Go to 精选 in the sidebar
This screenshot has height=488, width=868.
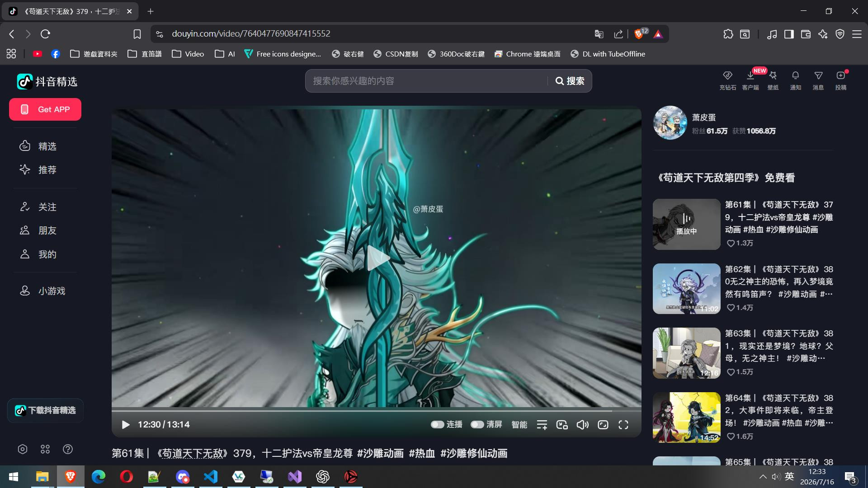pos(45,146)
